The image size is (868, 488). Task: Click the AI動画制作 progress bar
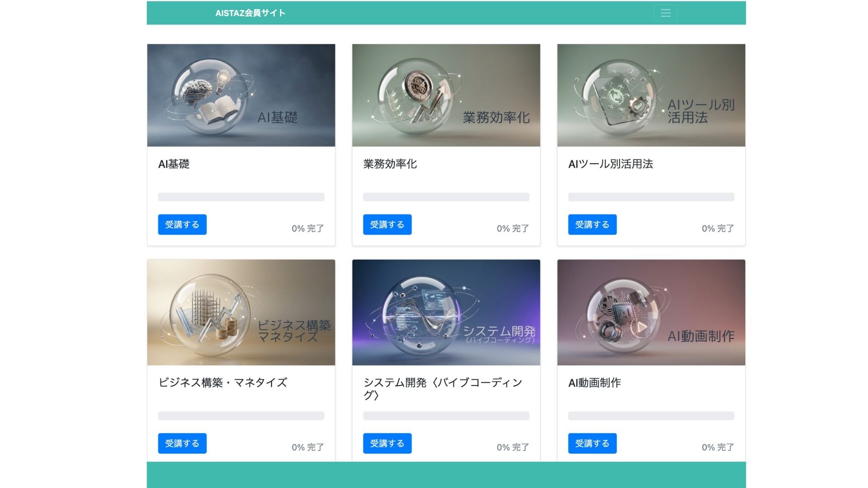(651, 416)
